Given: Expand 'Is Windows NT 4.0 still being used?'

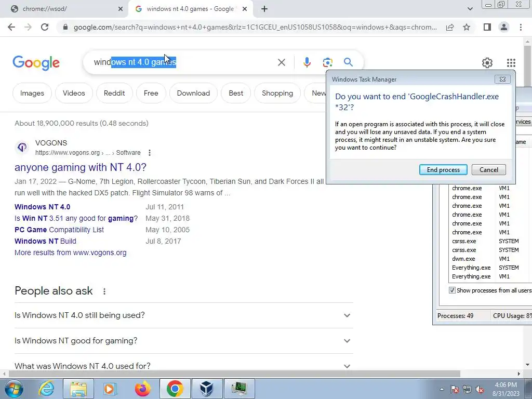Looking at the screenshot, I should pyautogui.click(x=183, y=315).
